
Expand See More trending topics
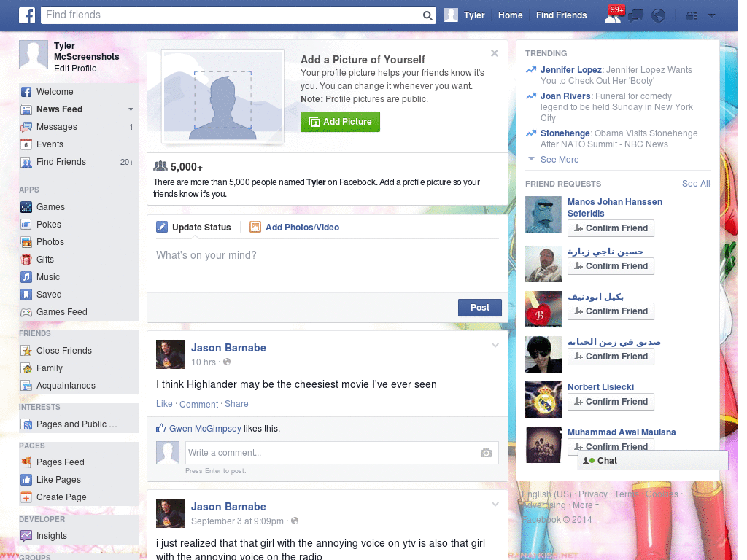(560, 160)
